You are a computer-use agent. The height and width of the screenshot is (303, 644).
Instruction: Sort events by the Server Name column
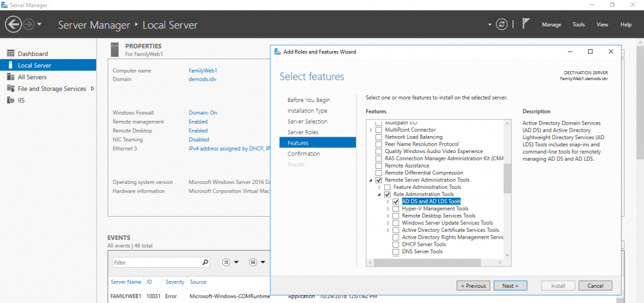(x=126, y=282)
